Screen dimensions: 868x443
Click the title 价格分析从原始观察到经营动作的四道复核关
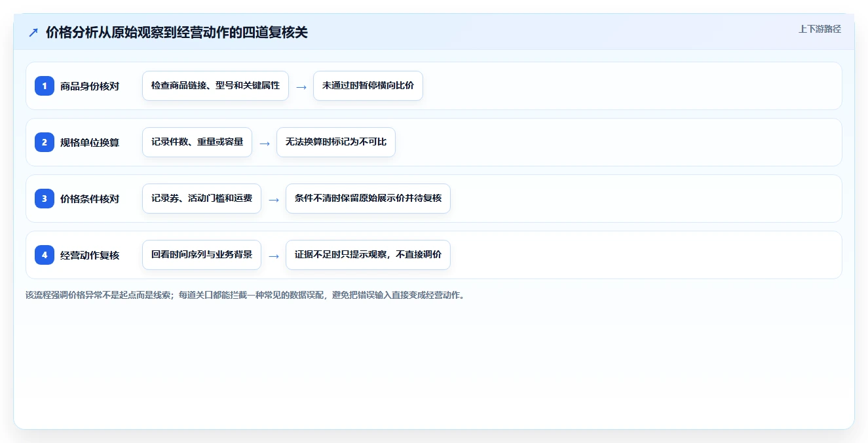pyautogui.click(x=177, y=32)
